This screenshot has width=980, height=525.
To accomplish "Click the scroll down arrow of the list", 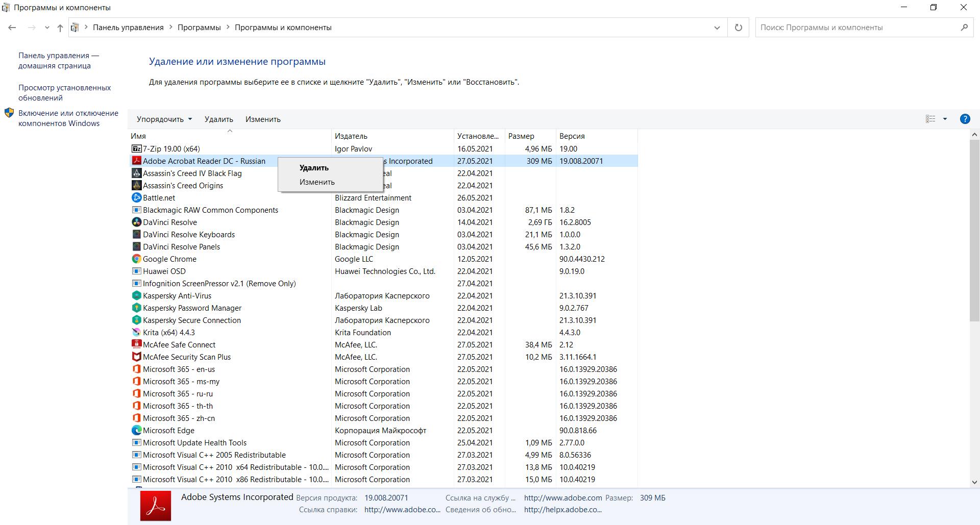I will pyautogui.click(x=974, y=482).
